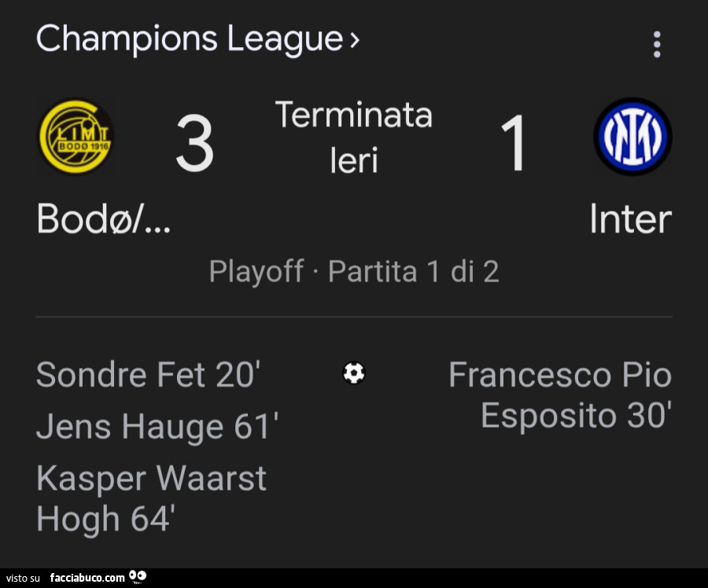Click the Ieri date label
The image size is (708, 588).
click(x=354, y=160)
